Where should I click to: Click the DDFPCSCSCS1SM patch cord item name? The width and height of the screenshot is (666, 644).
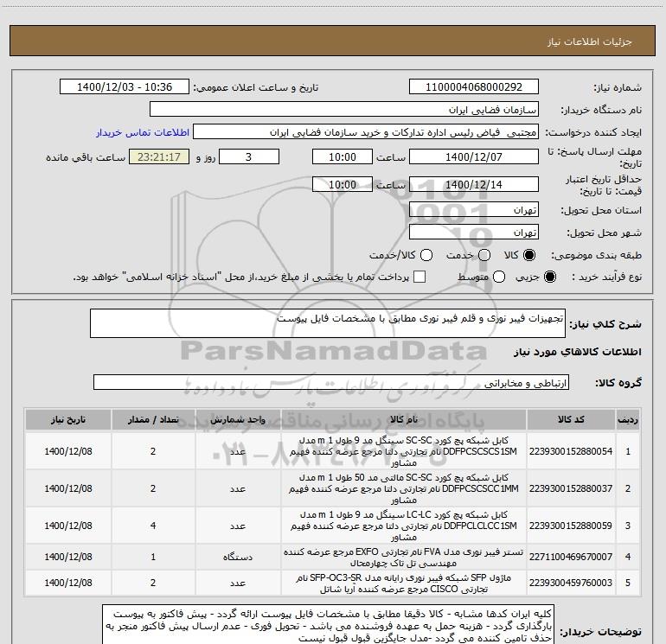click(404, 451)
